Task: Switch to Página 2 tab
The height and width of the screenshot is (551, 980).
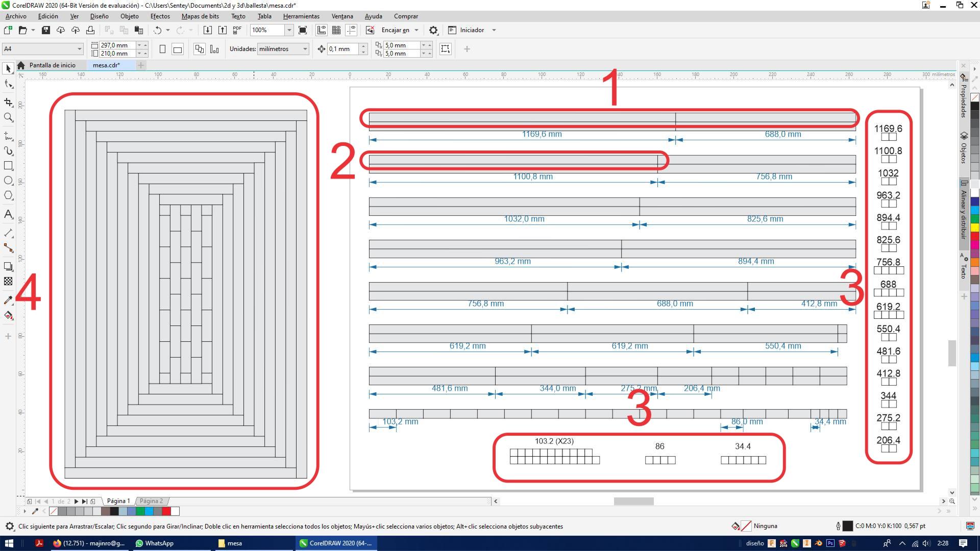Action: 151,501
